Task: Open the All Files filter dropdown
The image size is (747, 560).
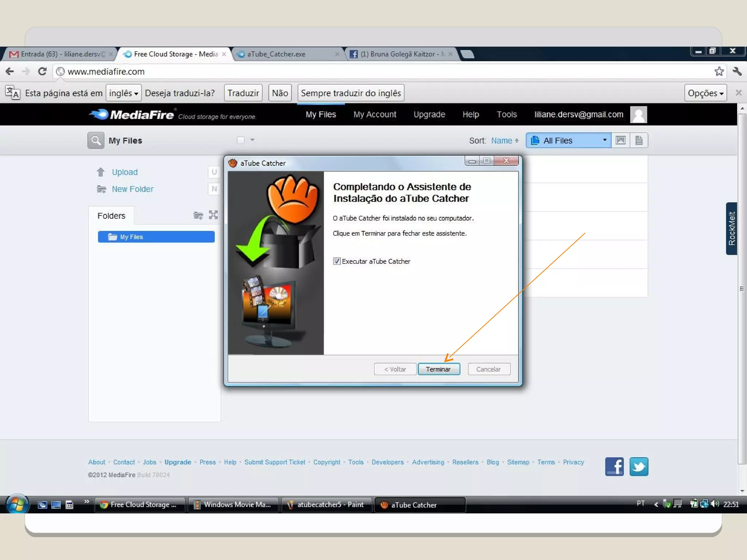Action: coord(568,140)
